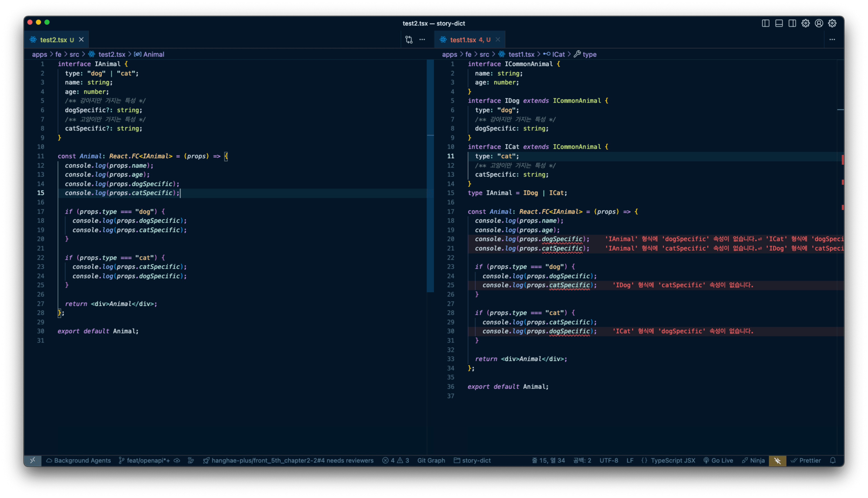Click the git compare icon in status bar

191,461
